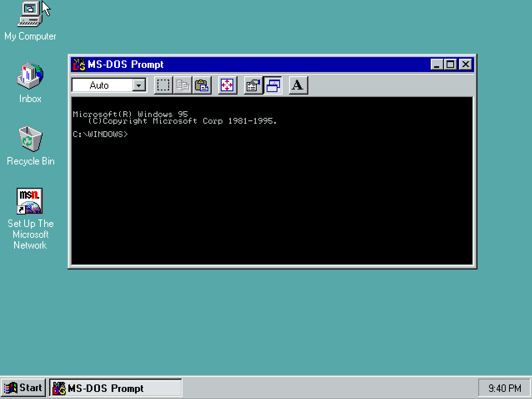Click the taskbar clock showing 9:40 PM
The image size is (532, 399).
tap(504, 388)
